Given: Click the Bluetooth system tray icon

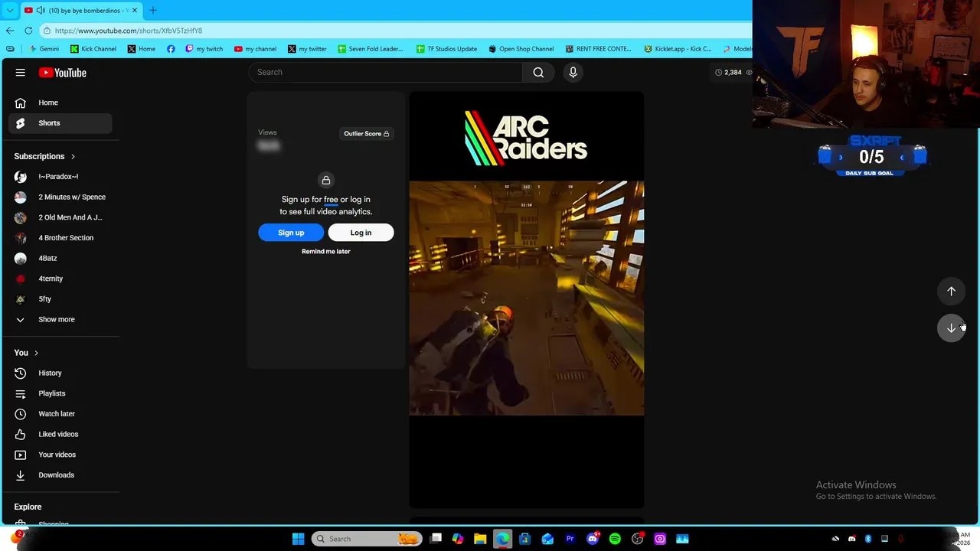Looking at the screenshot, I should pyautogui.click(x=867, y=539).
